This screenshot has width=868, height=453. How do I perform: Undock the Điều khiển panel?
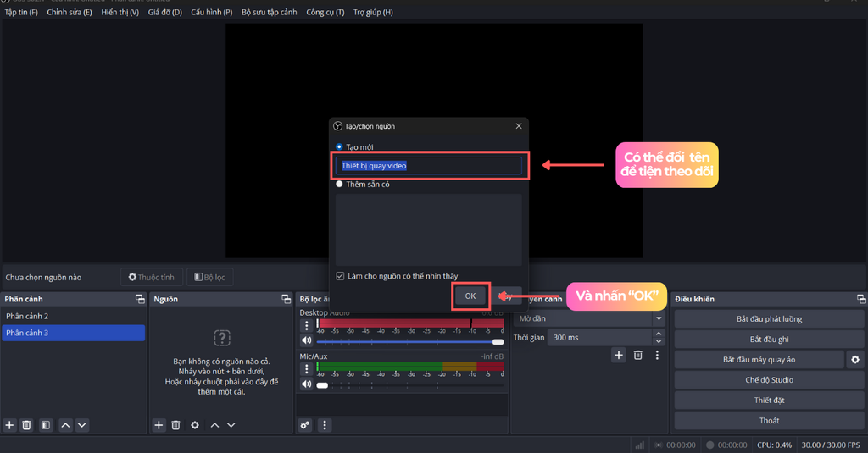(861, 299)
